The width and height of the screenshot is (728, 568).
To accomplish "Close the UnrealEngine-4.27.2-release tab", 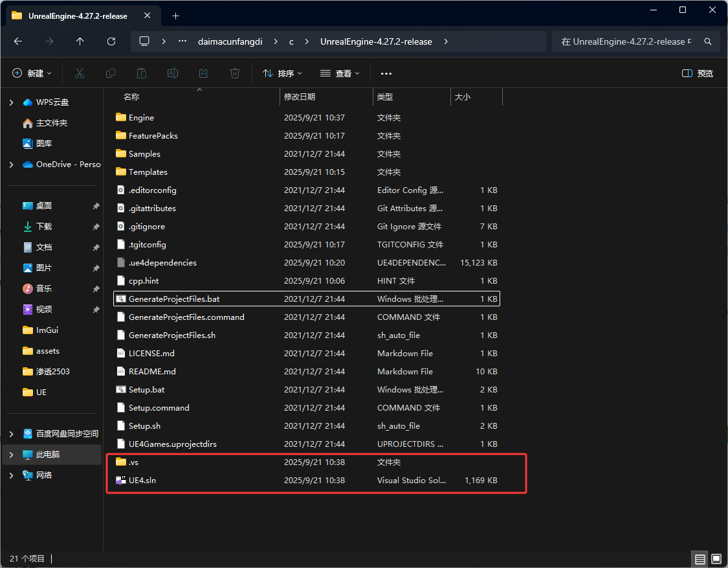I will click(147, 16).
